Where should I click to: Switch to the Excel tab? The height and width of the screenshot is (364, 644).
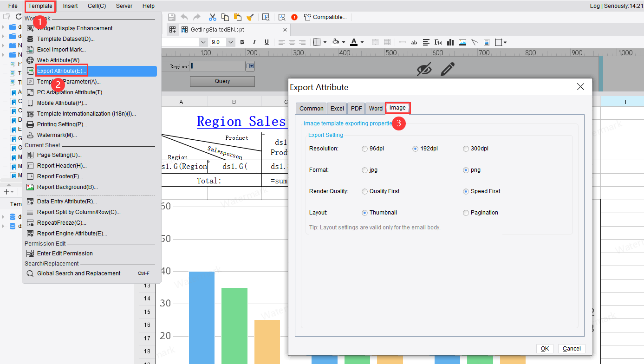point(337,109)
